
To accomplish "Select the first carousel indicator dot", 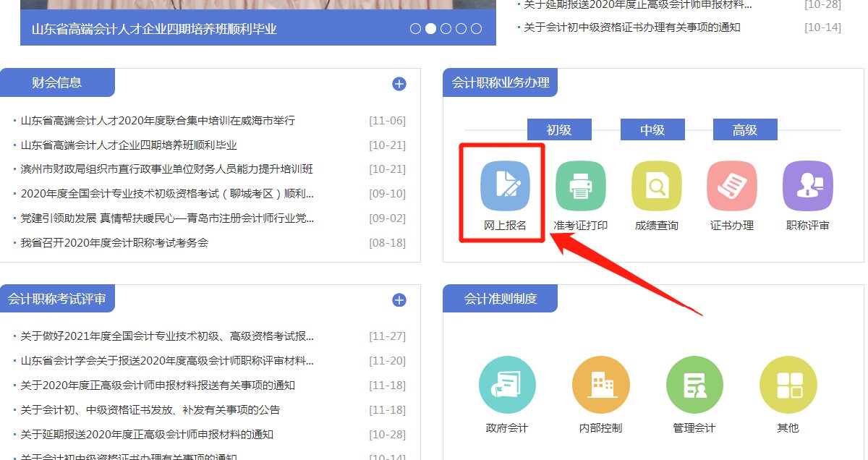I will (415, 29).
